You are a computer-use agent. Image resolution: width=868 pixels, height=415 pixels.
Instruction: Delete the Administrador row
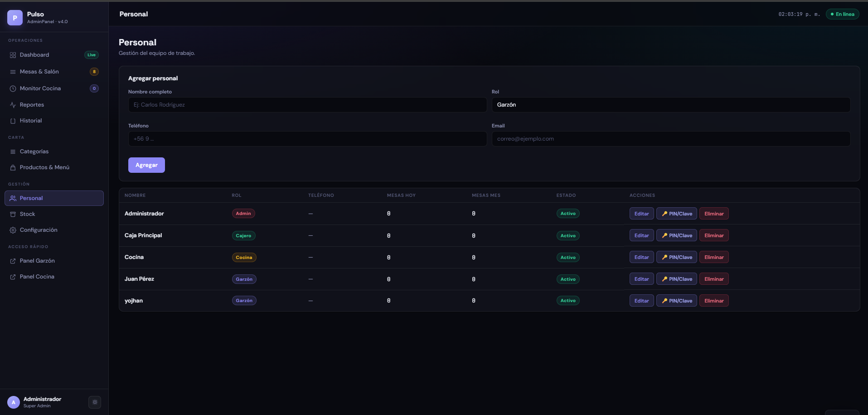(x=714, y=214)
